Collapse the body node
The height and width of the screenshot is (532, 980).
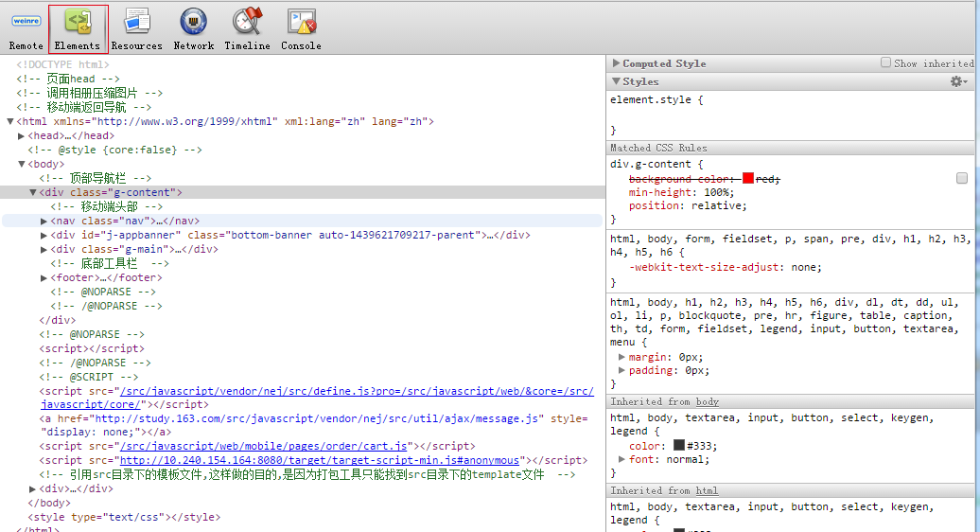click(x=21, y=164)
